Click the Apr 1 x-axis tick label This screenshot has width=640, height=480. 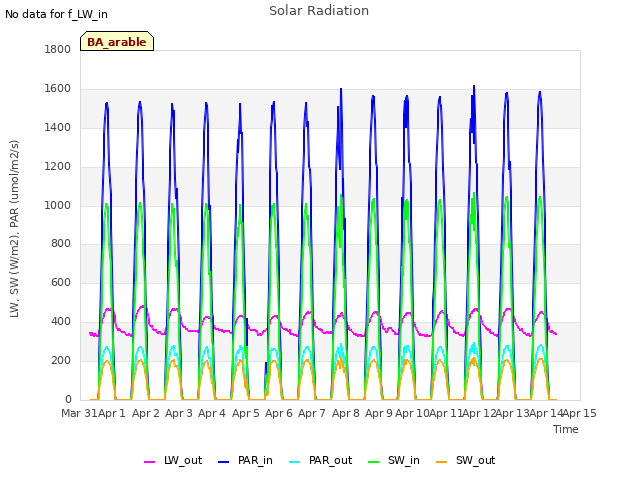[x=112, y=413]
